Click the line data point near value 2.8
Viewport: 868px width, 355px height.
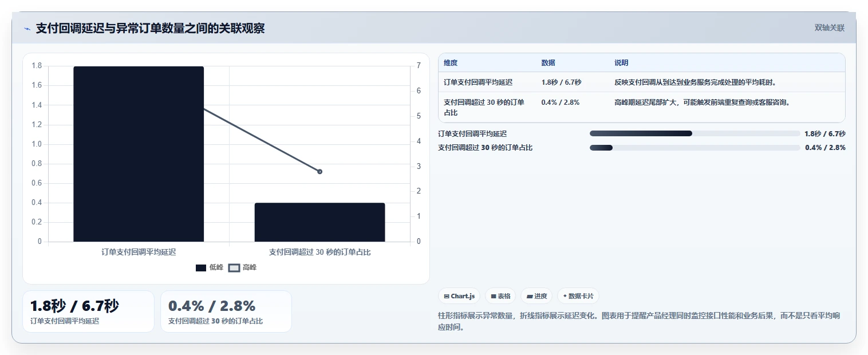(319, 172)
